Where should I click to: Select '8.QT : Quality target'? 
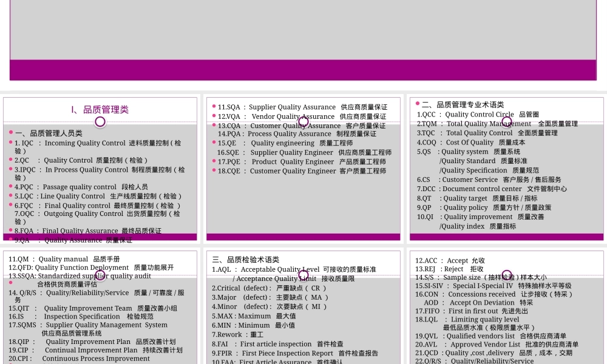pos(452,198)
